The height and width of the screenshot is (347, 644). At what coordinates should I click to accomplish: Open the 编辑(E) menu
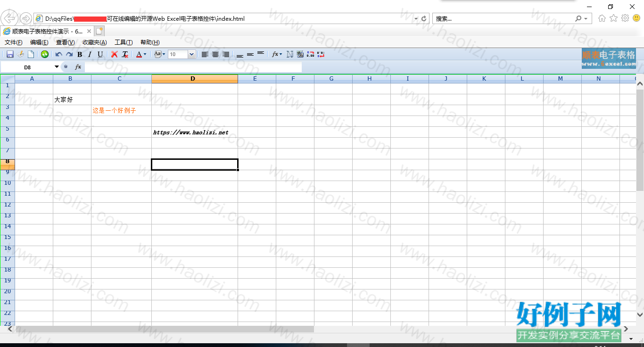tap(39, 42)
